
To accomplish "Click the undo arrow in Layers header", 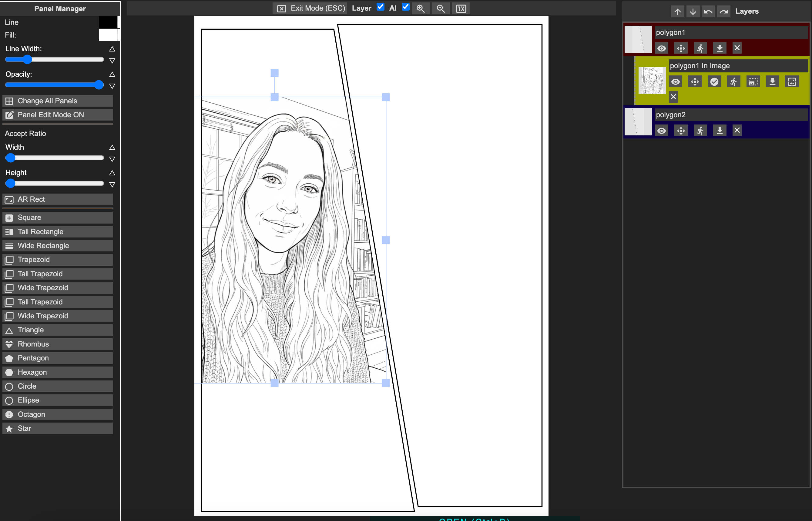I will click(708, 12).
